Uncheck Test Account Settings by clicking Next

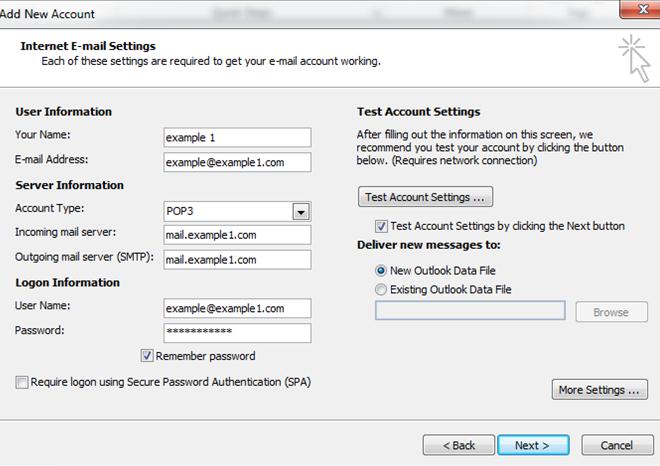coord(381,226)
